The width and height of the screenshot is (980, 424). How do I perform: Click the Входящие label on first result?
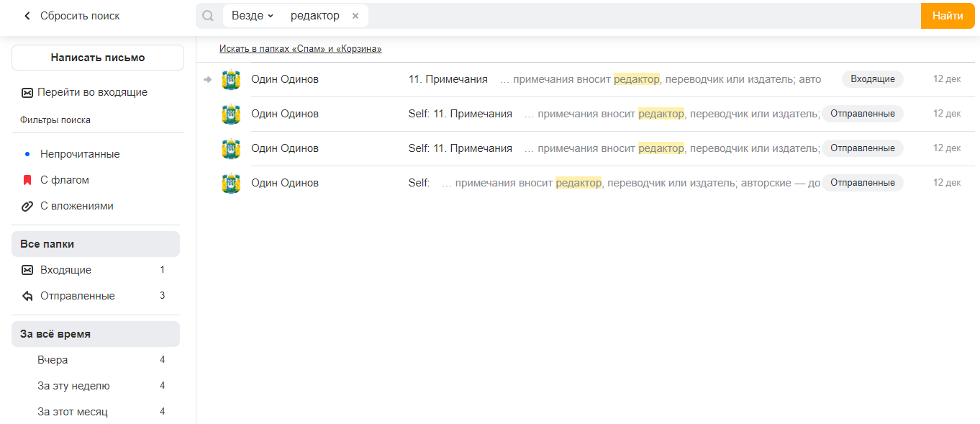872,79
